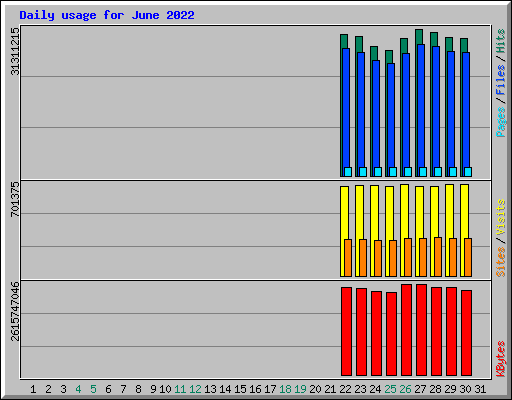Image resolution: width=512 pixels, height=400 pixels.
Task: Click the day 1 axis label
Action: (33, 389)
